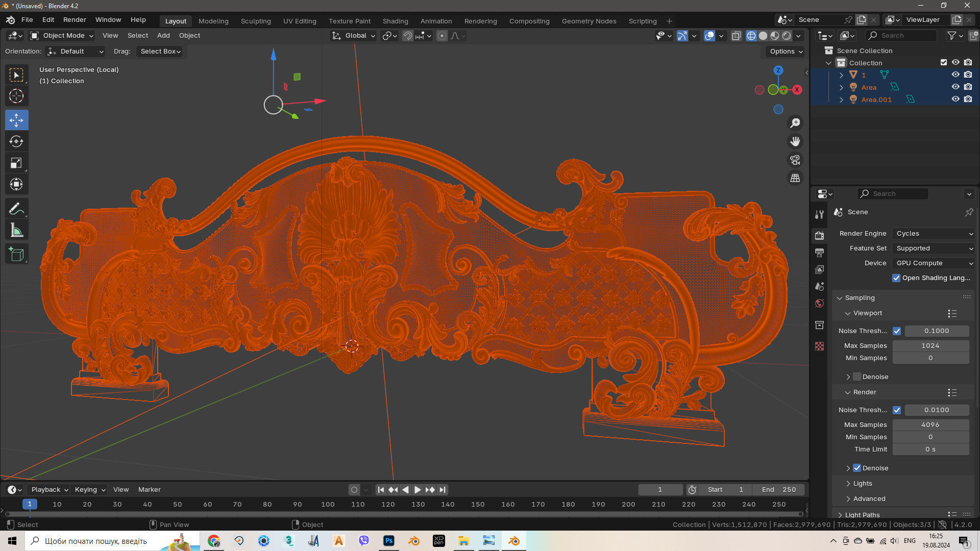980x551 pixels.
Task: Select the Move tool
Action: tap(16, 120)
